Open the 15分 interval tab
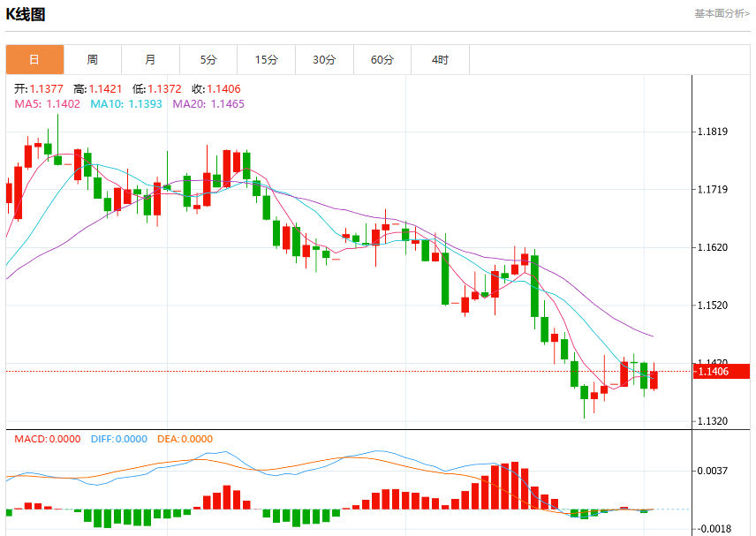 [266, 60]
